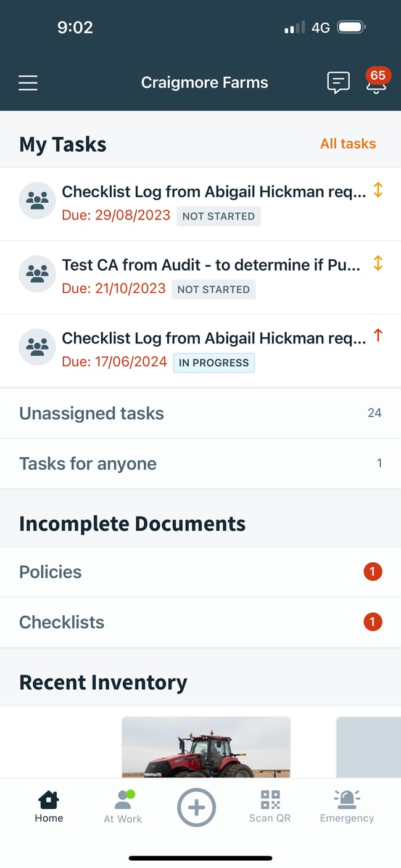Open the All tasks link
The height and width of the screenshot is (868, 401).
(347, 144)
